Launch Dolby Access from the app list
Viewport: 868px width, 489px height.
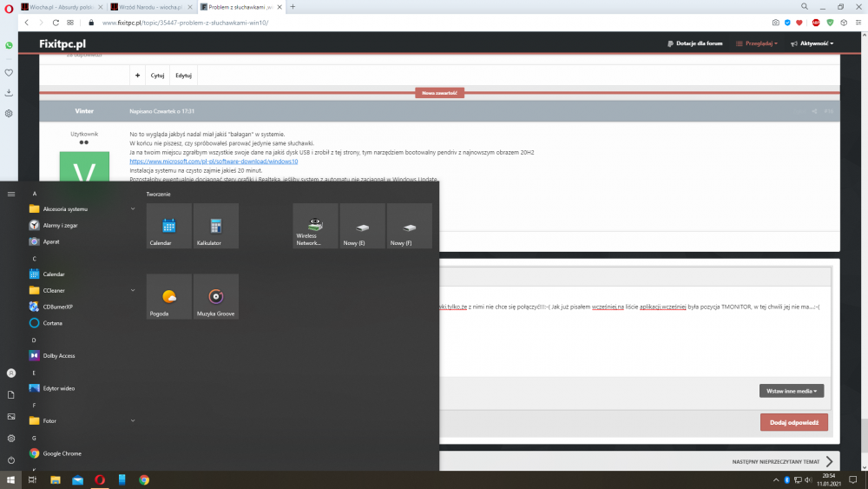(x=59, y=355)
